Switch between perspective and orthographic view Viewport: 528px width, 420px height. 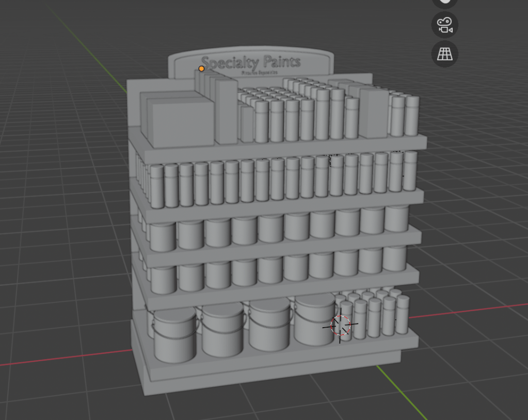[444, 54]
